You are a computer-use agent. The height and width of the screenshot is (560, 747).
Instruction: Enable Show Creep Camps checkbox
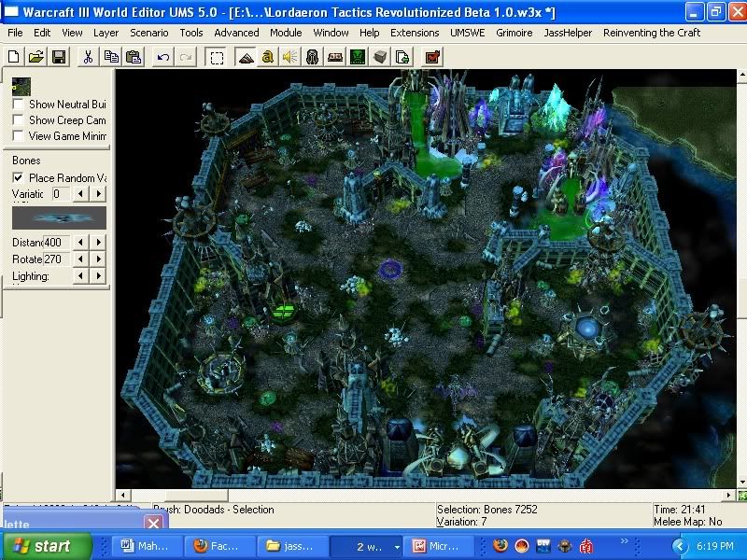(x=18, y=119)
